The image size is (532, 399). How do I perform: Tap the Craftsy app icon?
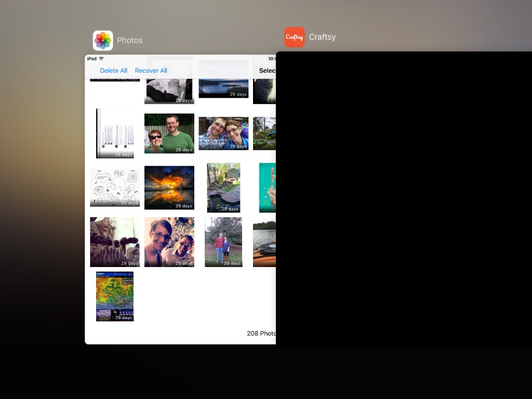[294, 37]
